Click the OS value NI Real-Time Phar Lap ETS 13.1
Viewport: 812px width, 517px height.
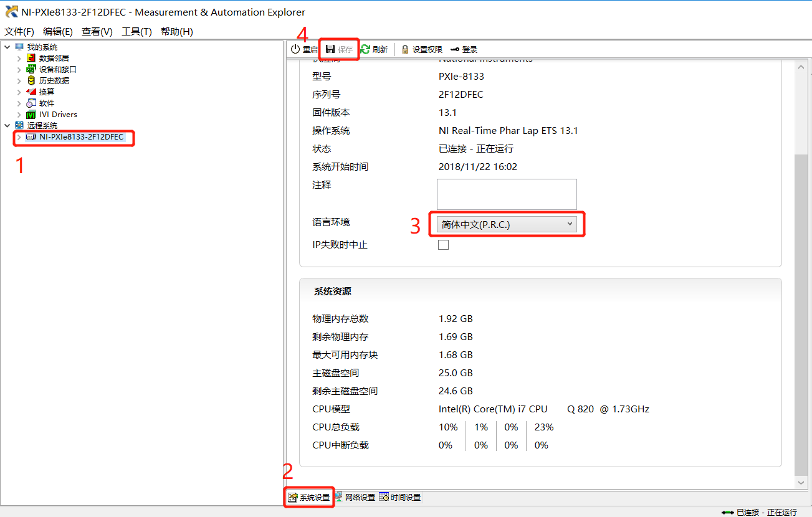(x=509, y=131)
